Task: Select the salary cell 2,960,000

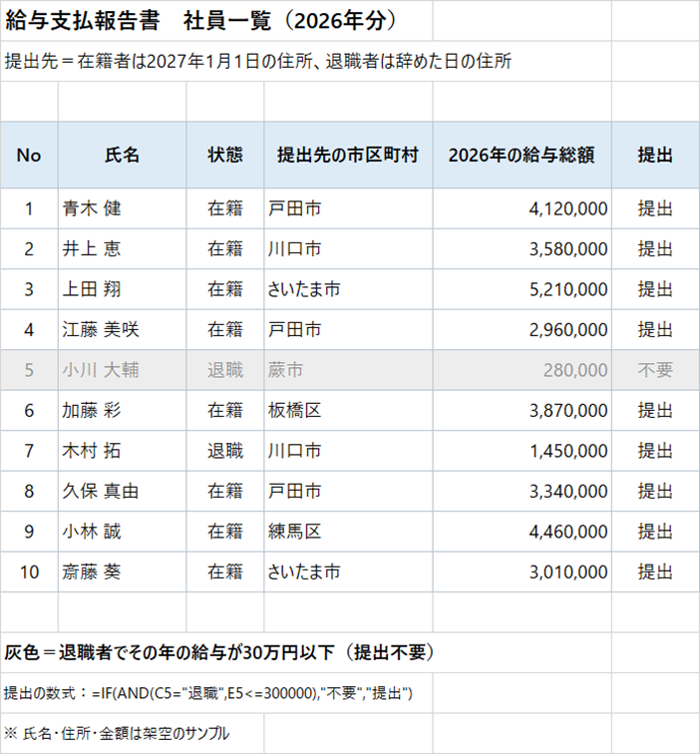Action: (523, 330)
